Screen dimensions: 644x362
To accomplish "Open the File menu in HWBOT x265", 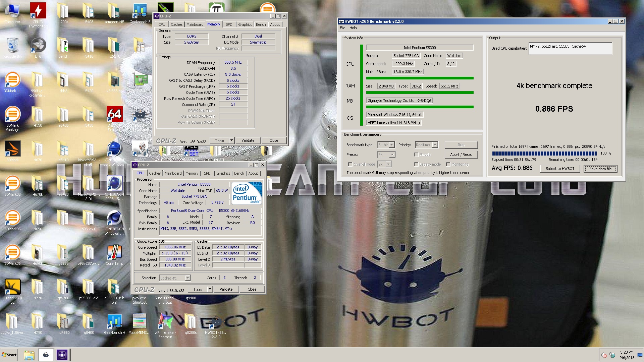I will pos(342,28).
